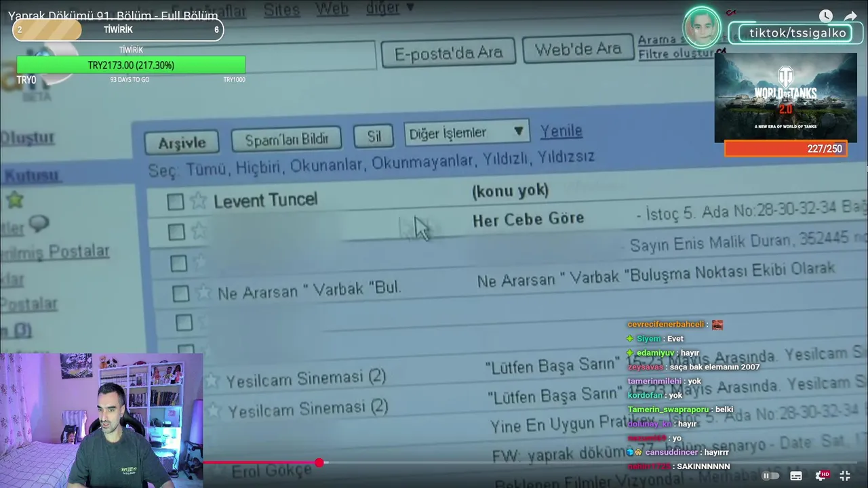Click the Spam'ları Bildir button
This screenshot has height=488, width=868.
286,140
